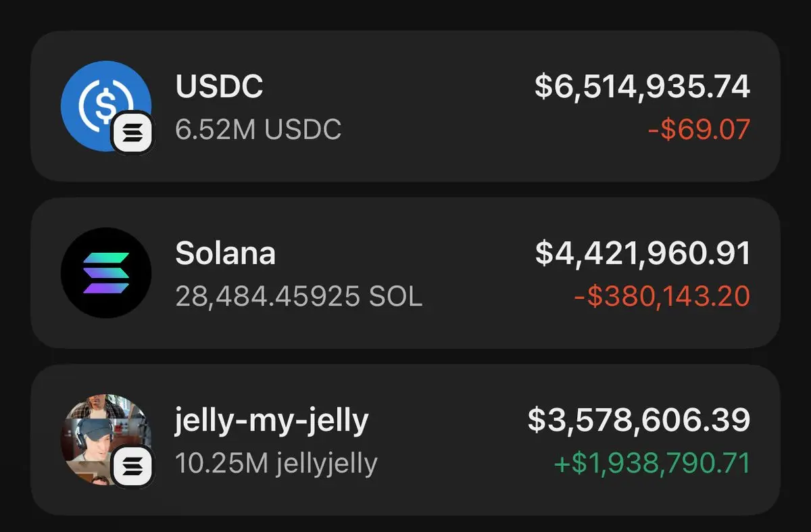Open the Solana token name label
Viewport: 811px width, 532px height.
tap(225, 253)
